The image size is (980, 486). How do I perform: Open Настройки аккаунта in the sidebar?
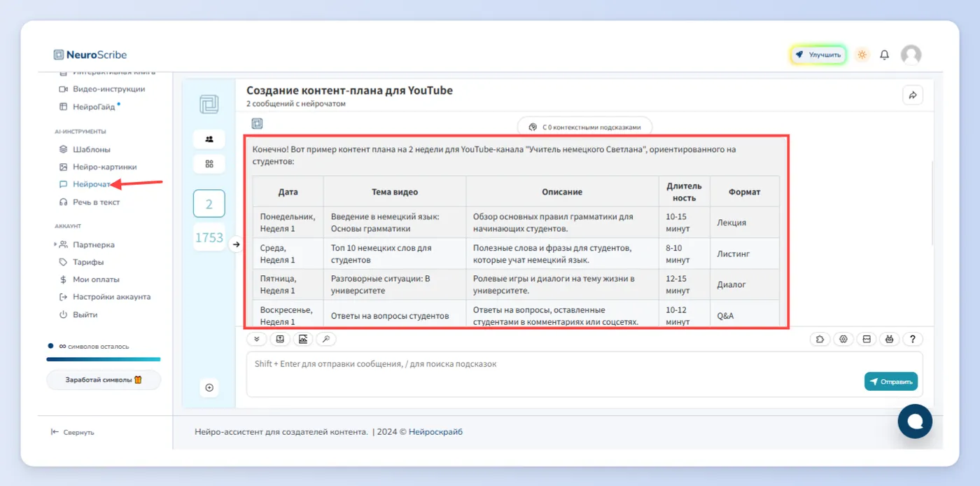105,297
